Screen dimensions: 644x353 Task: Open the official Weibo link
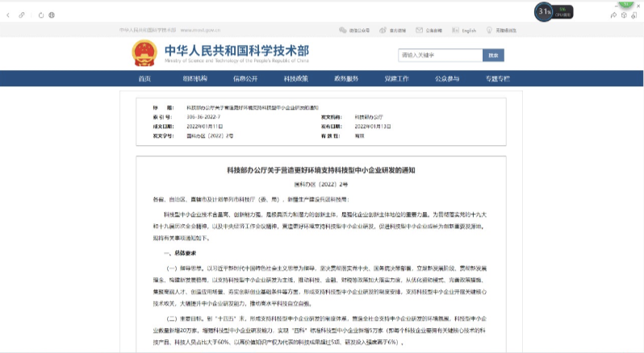click(x=393, y=31)
